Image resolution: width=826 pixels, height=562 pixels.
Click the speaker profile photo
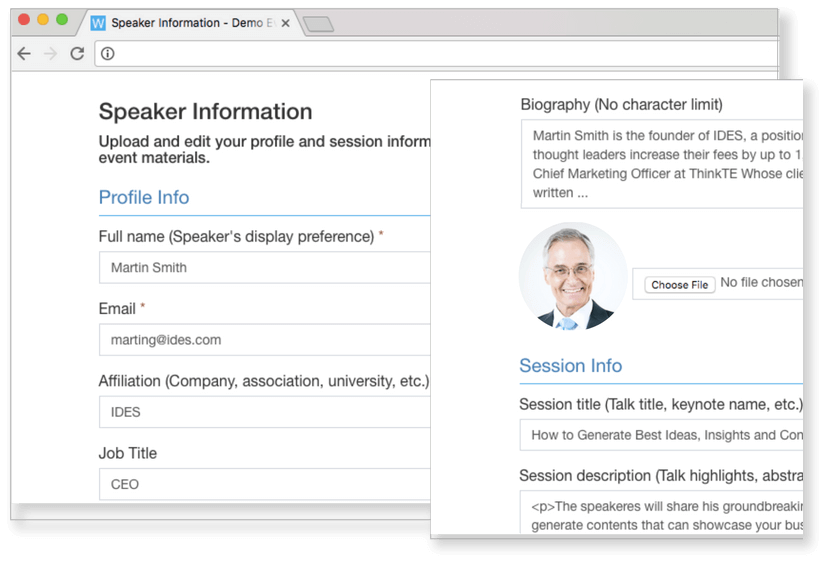tap(573, 277)
